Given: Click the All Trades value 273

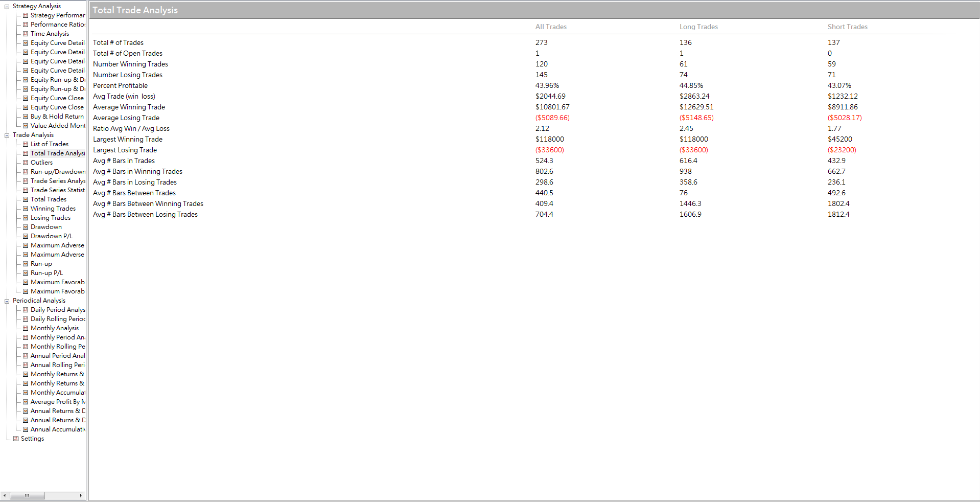Looking at the screenshot, I should pyautogui.click(x=542, y=42).
